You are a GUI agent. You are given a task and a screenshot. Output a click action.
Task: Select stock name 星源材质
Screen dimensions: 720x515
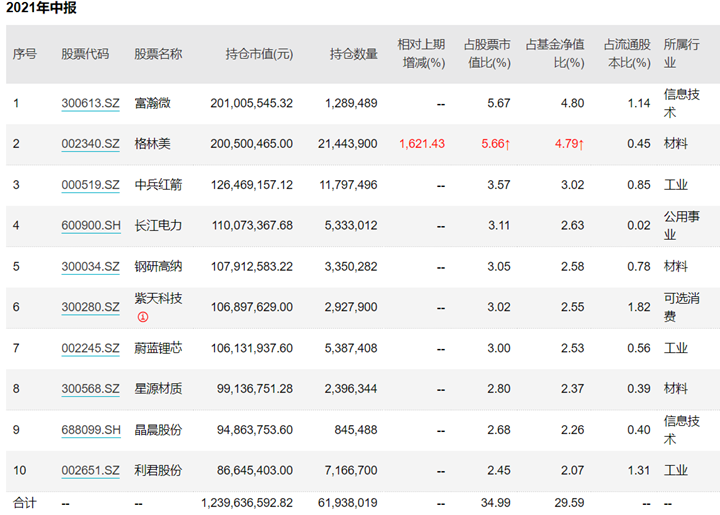[158, 389]
